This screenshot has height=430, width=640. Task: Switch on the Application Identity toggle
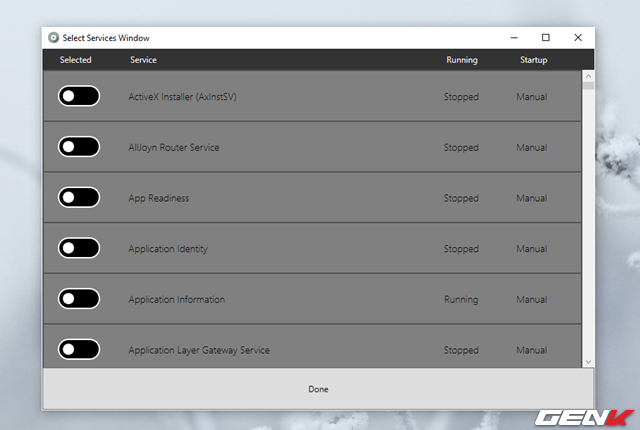79,248
